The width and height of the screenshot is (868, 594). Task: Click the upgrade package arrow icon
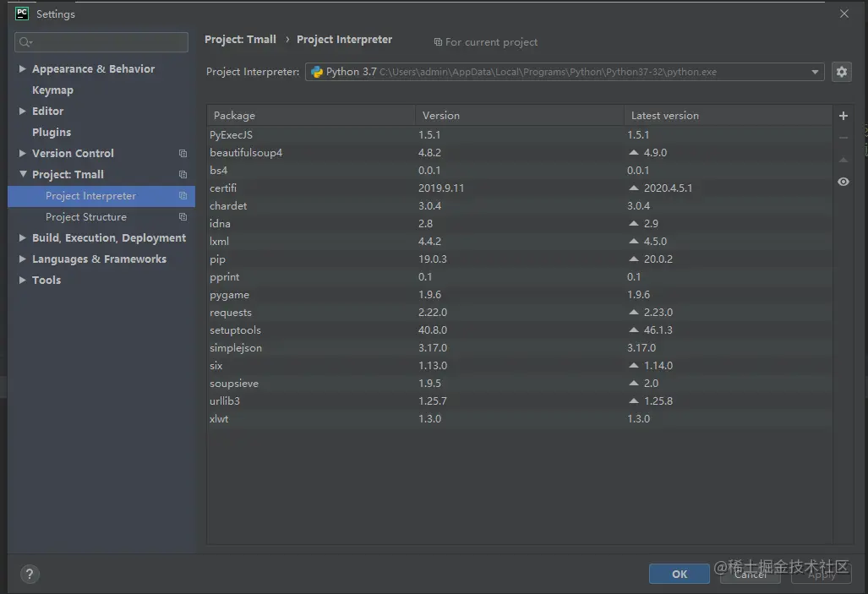click(843, 160)
